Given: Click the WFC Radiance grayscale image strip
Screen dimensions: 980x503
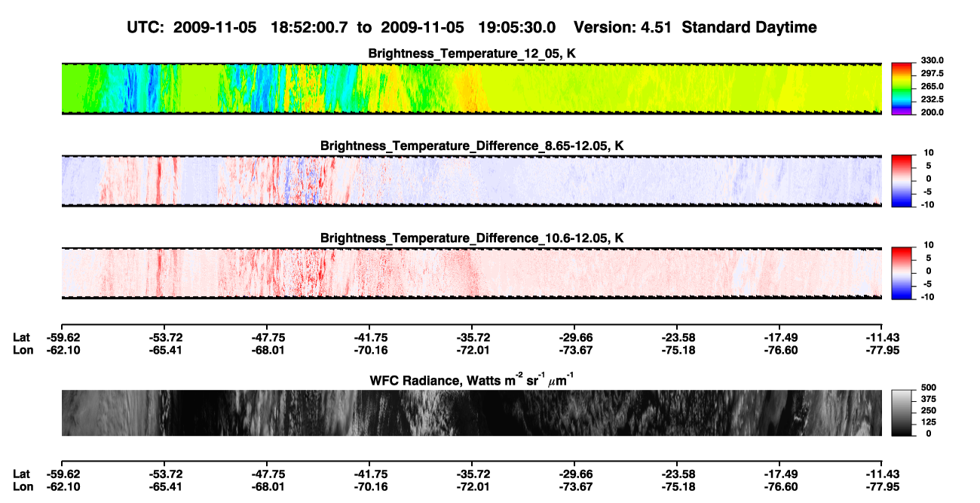Looking at the screenshot, I should pyautogui.click(x=471, y=413).
